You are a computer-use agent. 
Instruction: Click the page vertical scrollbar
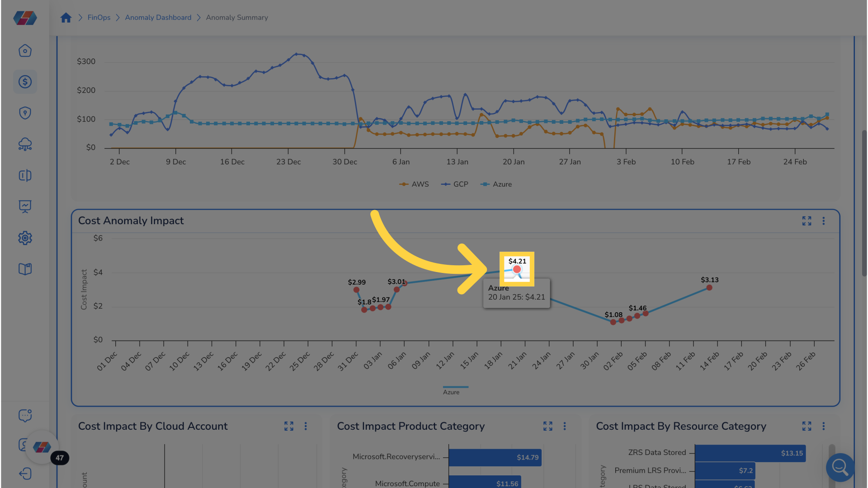(x=864, y=203)
